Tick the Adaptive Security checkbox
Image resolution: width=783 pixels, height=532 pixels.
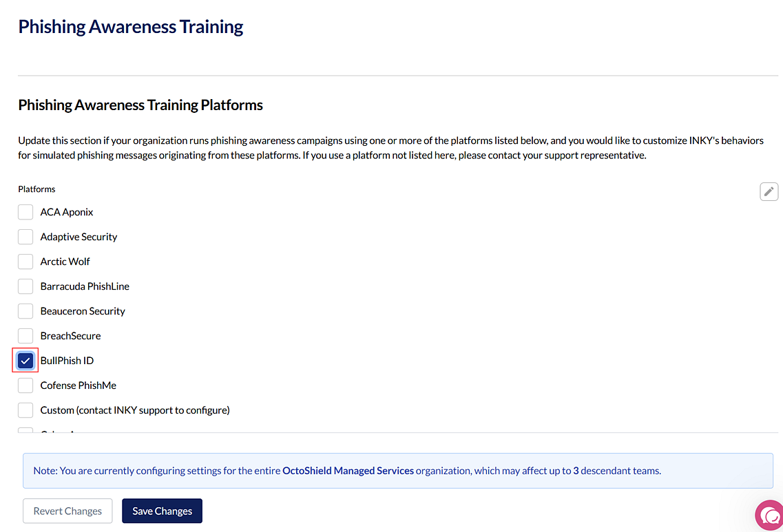click(x=25, y=237)
